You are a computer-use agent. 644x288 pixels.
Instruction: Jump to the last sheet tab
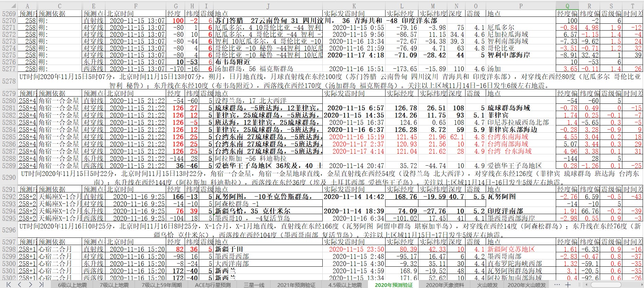pos(41,285)
